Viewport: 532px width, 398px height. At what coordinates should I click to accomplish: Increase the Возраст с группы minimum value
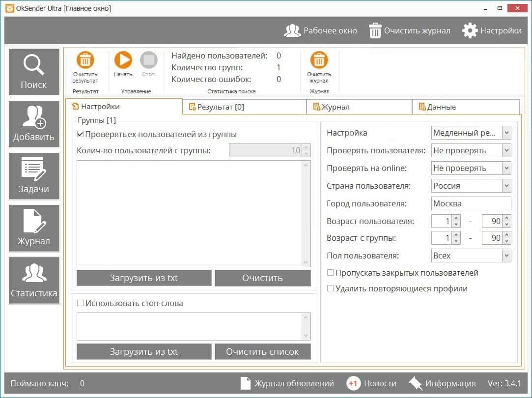tap(456, 235)
